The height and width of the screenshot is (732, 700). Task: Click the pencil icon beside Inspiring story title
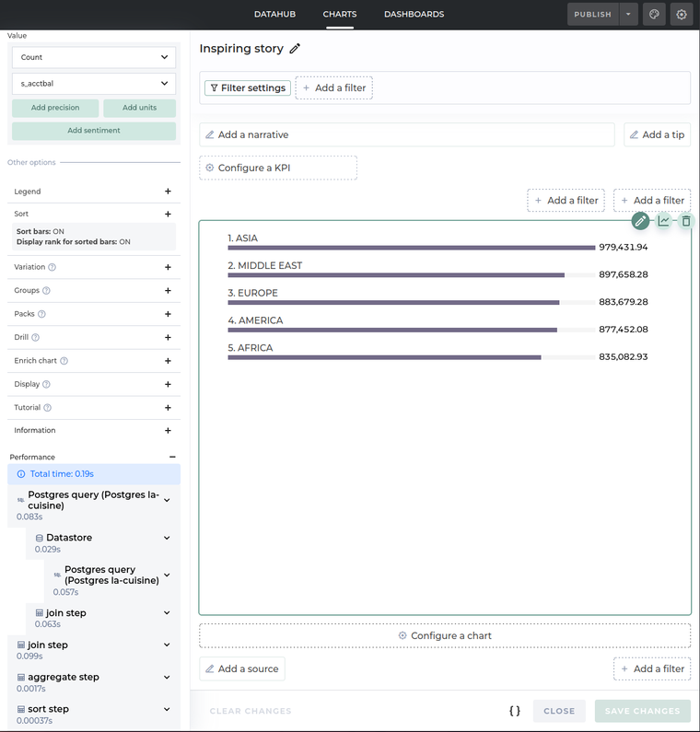[295, 49]
